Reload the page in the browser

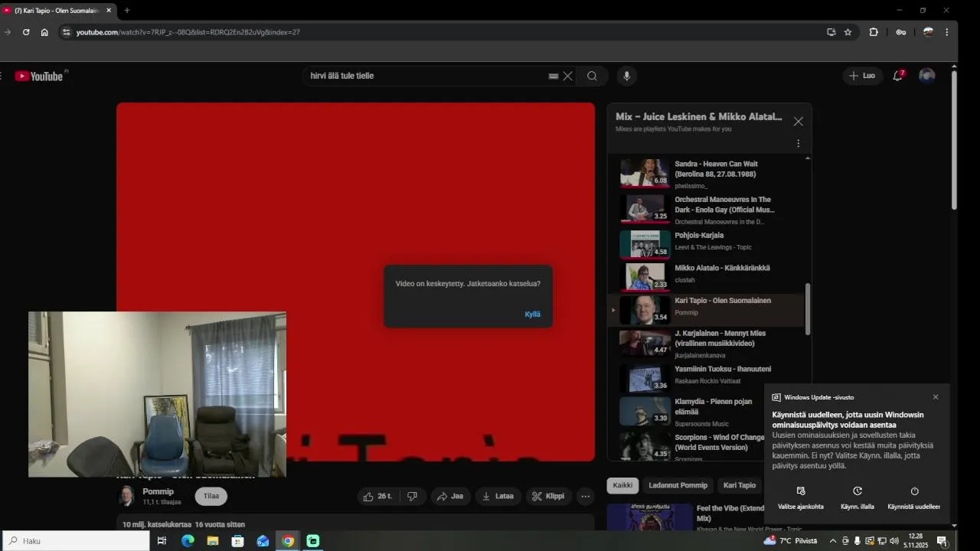[x=26, y=32]
